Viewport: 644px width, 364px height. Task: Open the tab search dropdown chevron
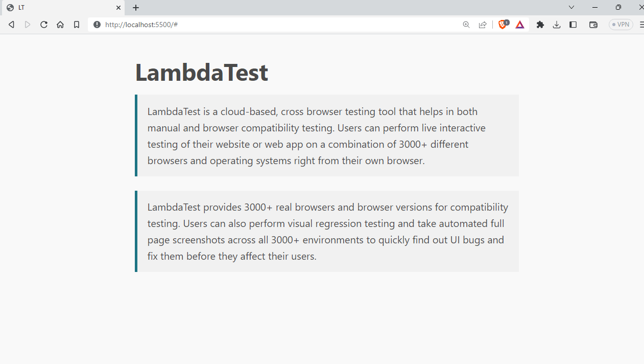click(x=571, y=7)
